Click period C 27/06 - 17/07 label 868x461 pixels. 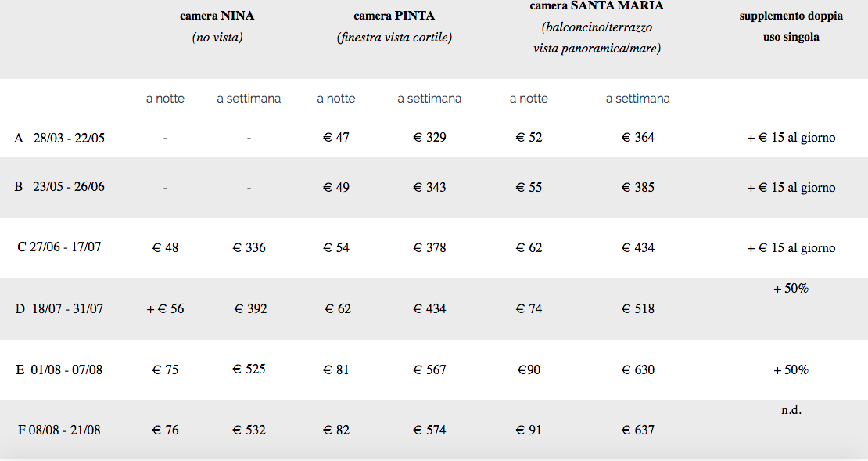pyautogui.click(x=59, y=247)
